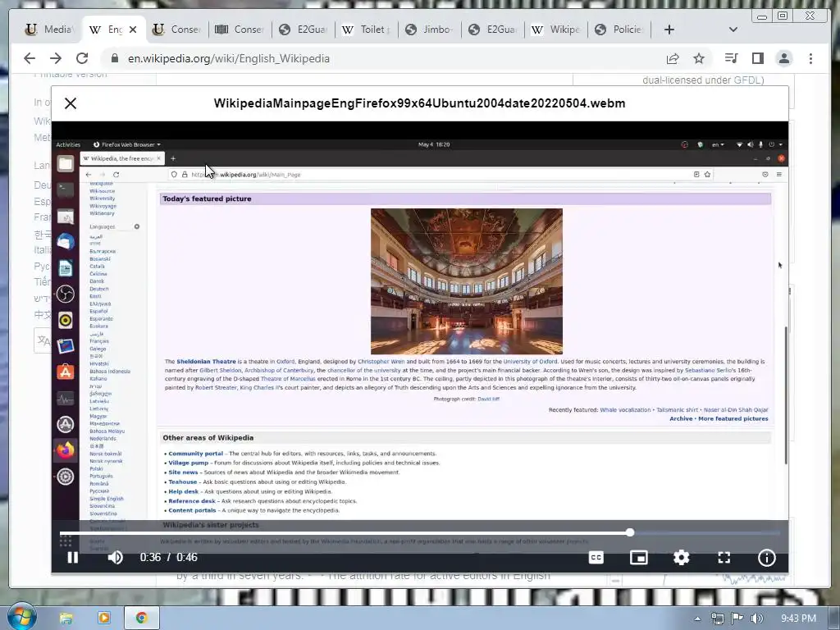Click the media viewer filename title

point(419,103)
